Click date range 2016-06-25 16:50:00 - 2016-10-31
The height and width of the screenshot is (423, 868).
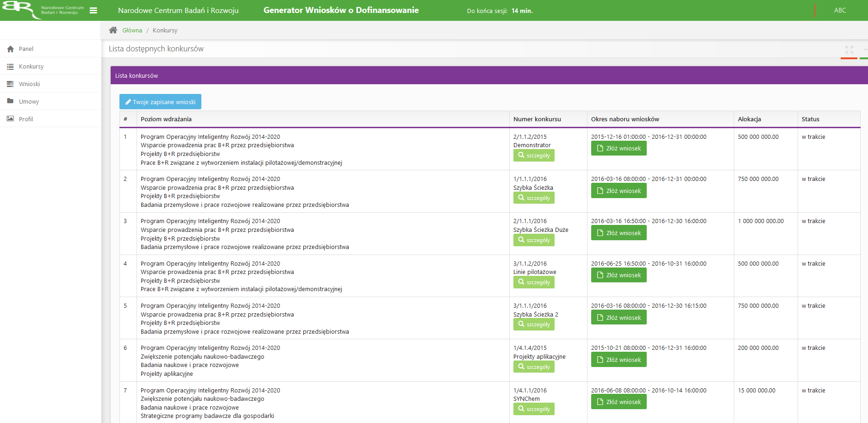649,264
